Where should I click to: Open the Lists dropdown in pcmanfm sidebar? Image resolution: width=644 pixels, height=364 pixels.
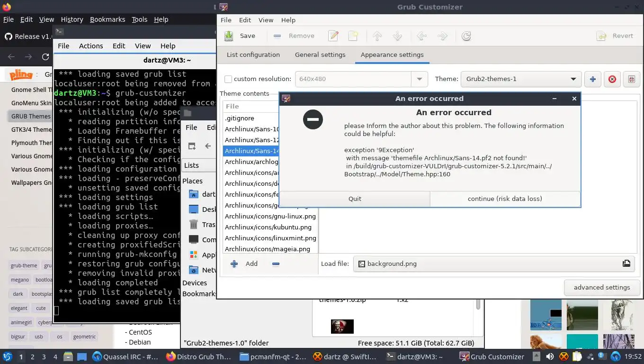click(x=199, y=165)
